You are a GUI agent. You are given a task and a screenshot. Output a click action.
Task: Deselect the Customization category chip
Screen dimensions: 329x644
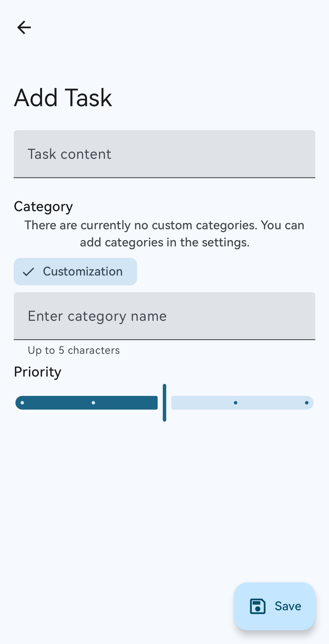pos(75,272)
